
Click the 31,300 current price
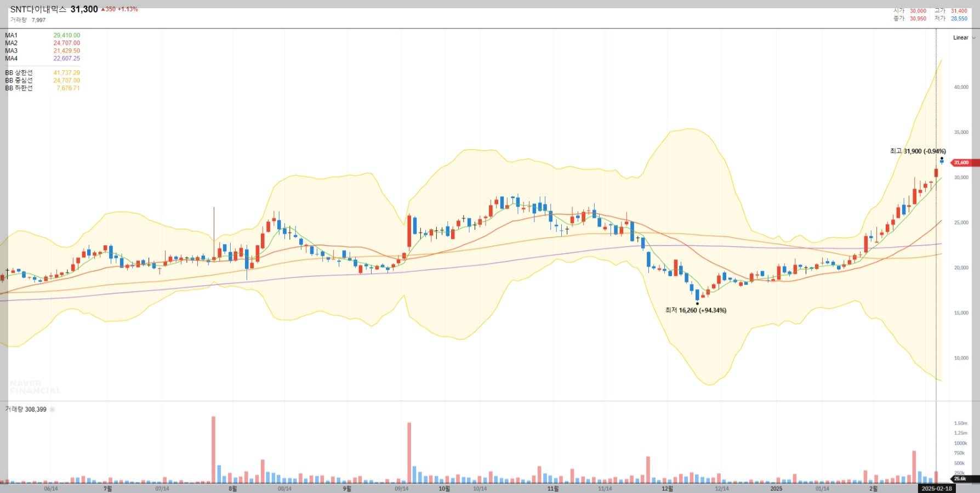(84, 9)
